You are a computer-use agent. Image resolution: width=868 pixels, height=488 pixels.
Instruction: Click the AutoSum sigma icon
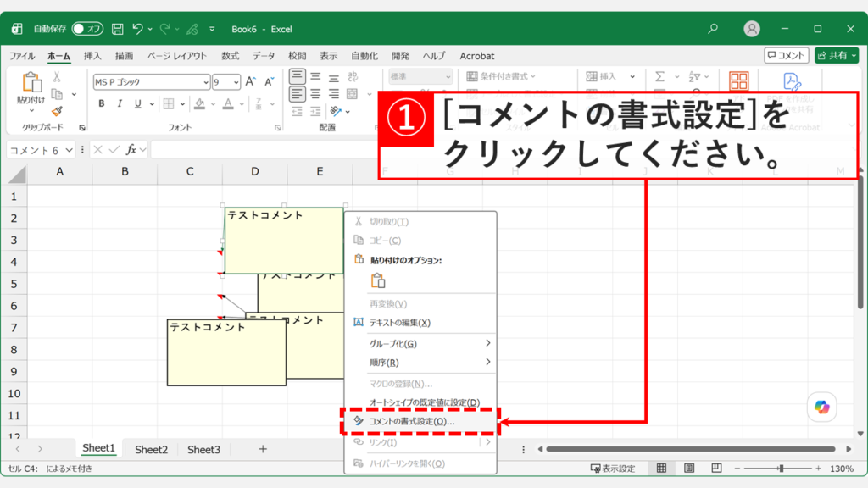(x=659, y=76)
